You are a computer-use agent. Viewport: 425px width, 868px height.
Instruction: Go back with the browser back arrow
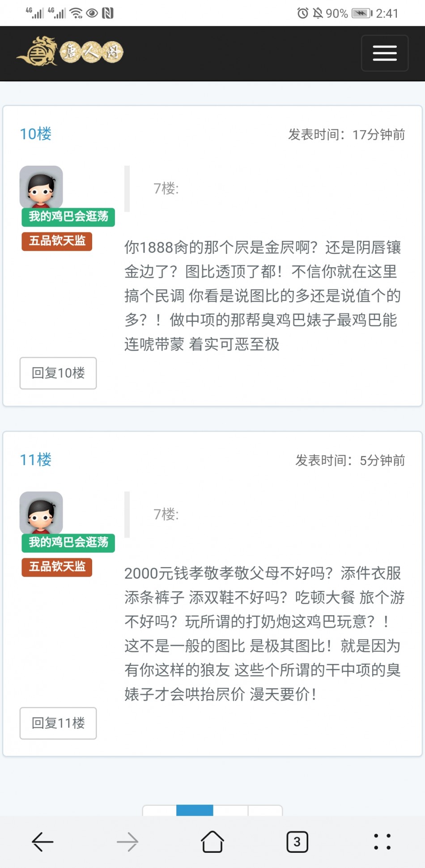click(x=42, y=842)
